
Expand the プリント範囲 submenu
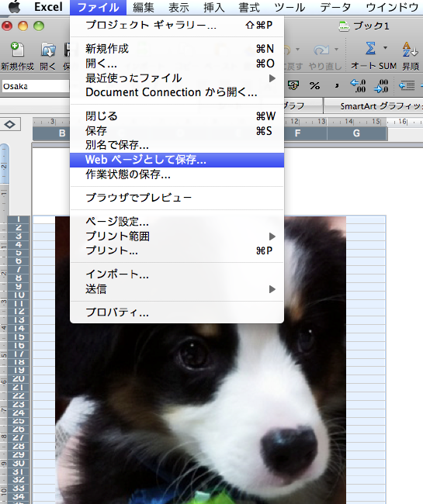[x=177, y=236]
